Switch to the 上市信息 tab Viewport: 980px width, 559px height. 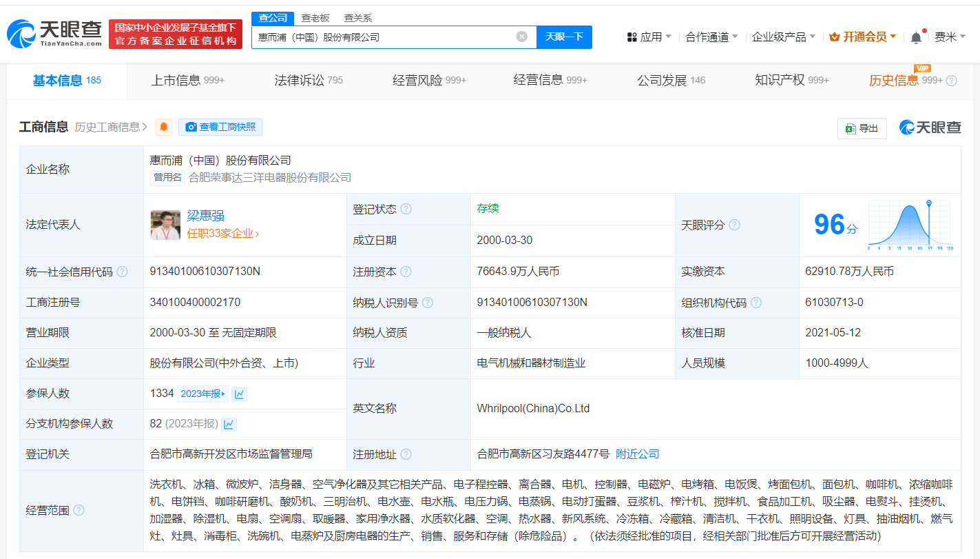187,81
